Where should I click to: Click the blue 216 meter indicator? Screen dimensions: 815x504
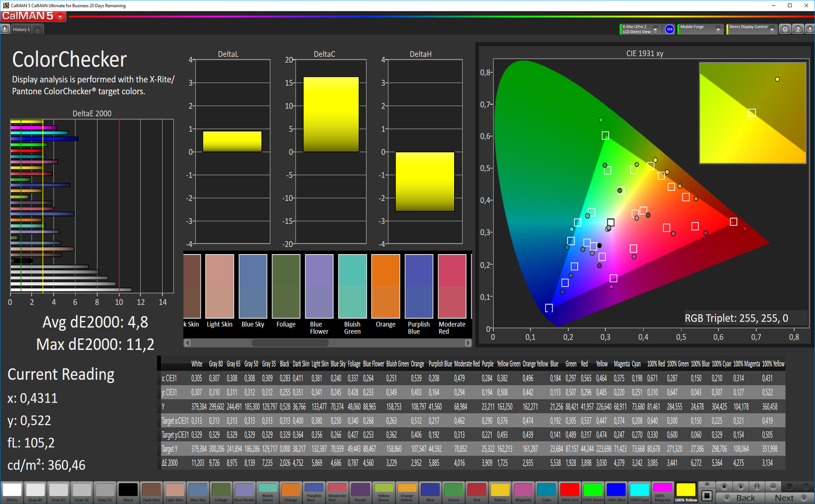669,29
